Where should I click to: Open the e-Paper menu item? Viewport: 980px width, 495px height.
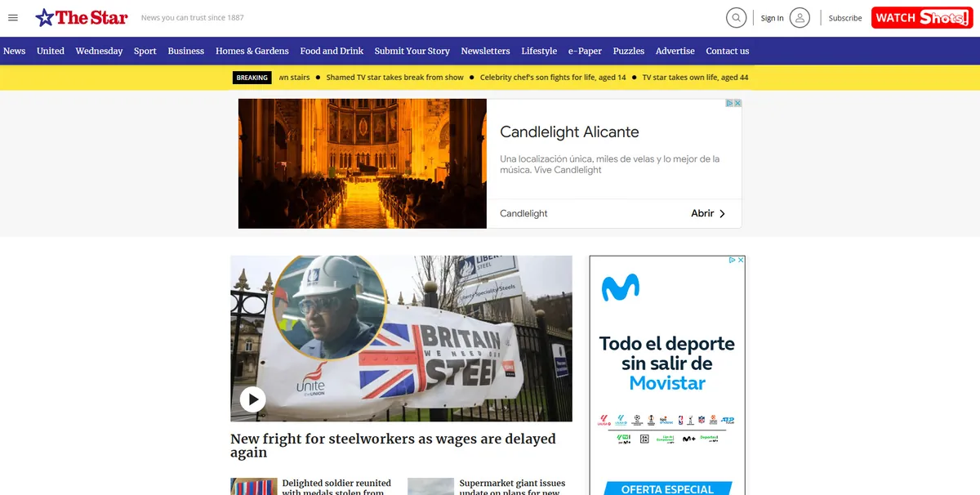pos(585,51)
